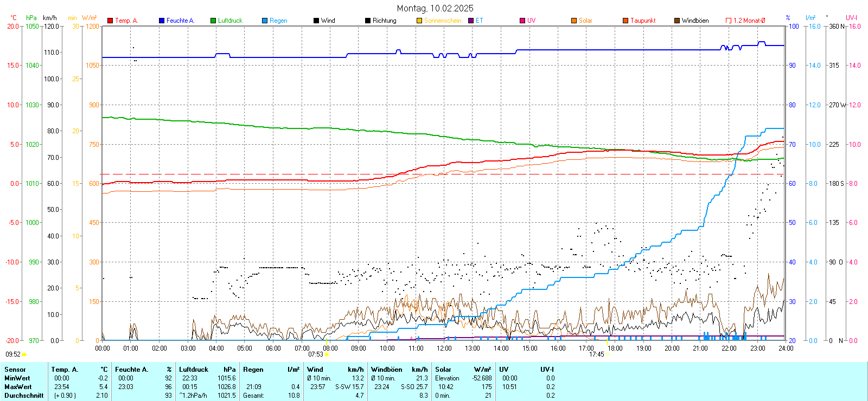Click the Luftdruck column header in table
Viewport: 868px width, 401px height.
pos(194,370)
